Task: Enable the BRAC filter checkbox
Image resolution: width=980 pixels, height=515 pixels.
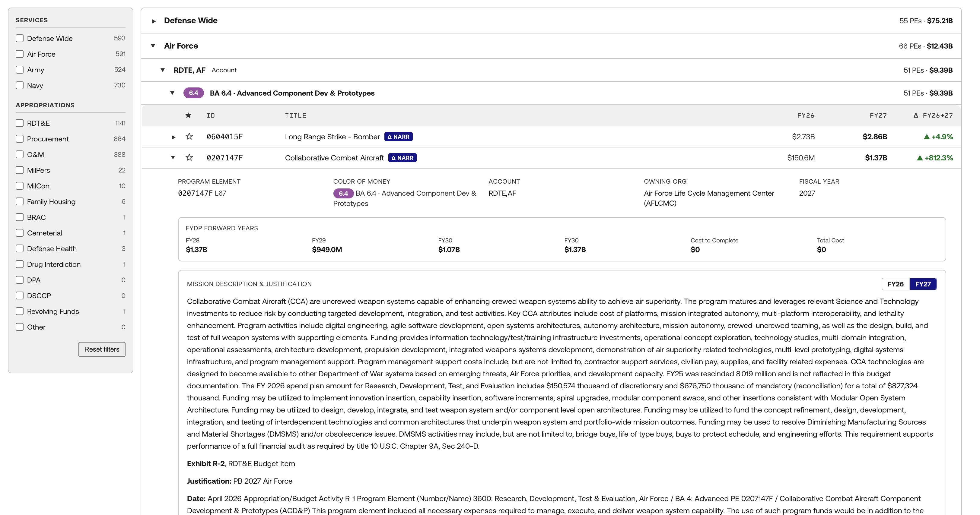Action: 20,217
